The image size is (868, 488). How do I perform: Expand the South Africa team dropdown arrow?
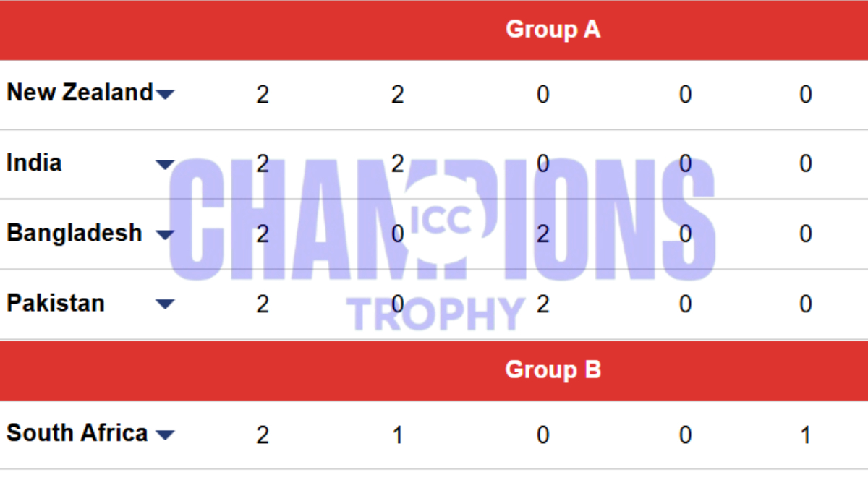tap(166, 434)
